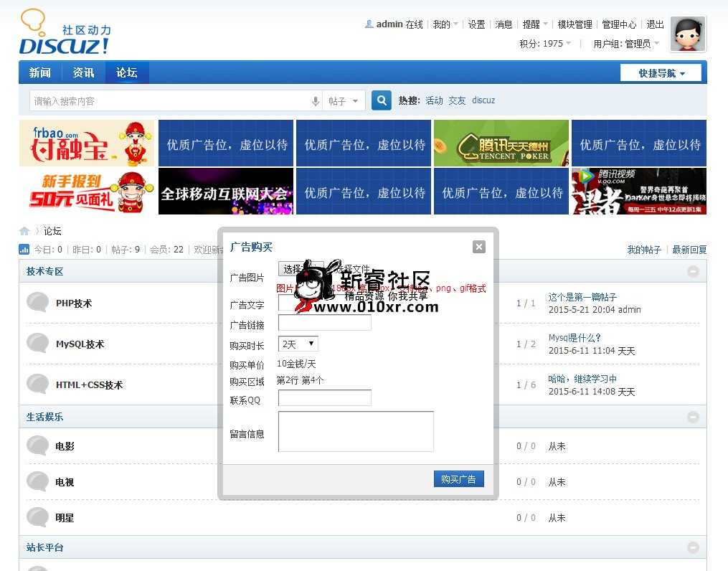Image resolution: width=728 pixels, height=571 pixels.
Task: Expand the 快捷导航 menu
Action: 661,73
